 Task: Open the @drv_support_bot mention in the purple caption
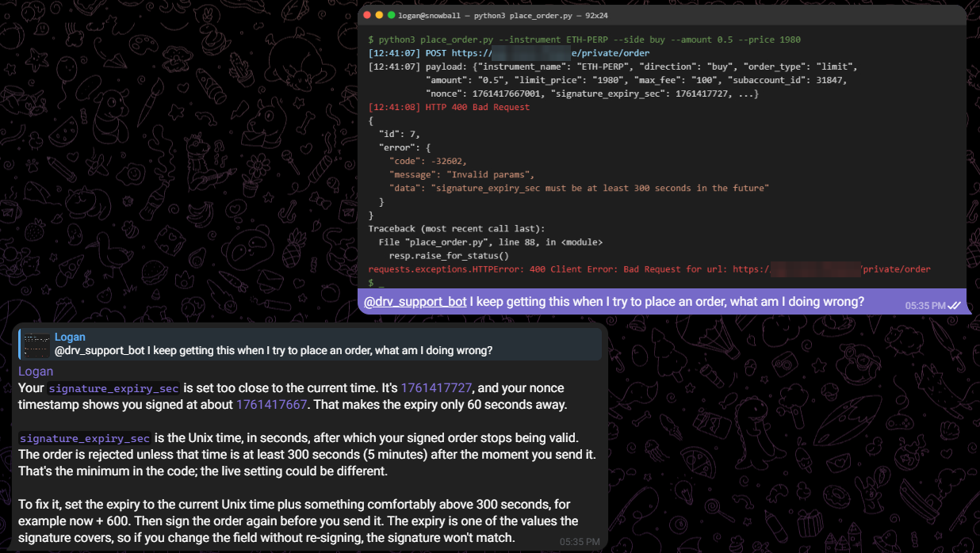[x=415, y=301]
